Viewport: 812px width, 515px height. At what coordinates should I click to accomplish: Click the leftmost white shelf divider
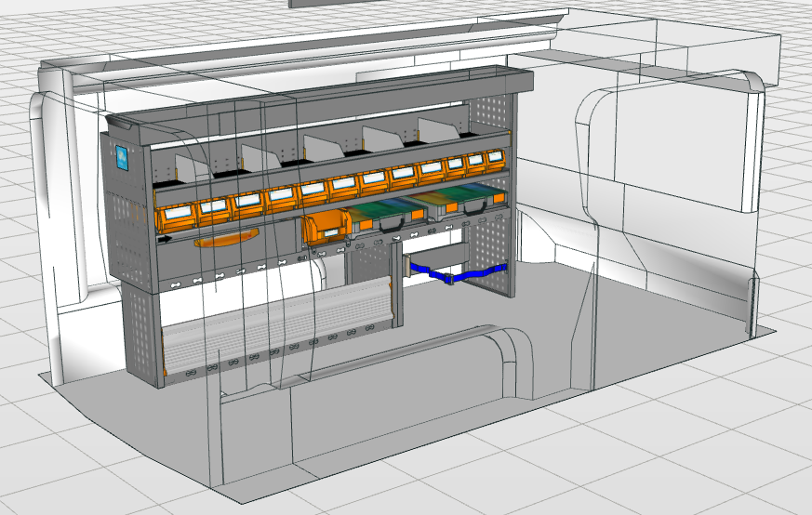click(x=192, y=168)
